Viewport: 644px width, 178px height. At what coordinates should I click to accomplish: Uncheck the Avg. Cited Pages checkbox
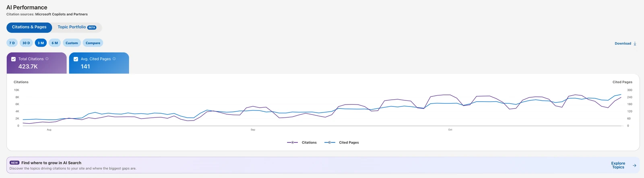click(x=76, y=59)
